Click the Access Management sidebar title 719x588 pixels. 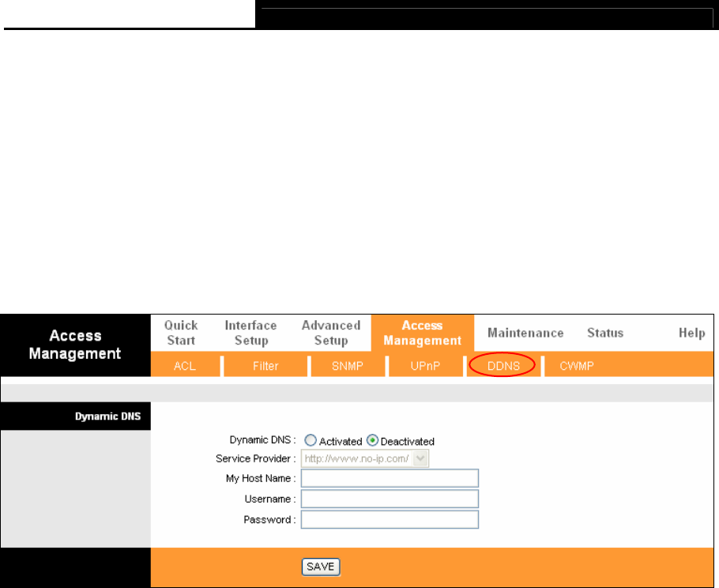click(75, 345)
